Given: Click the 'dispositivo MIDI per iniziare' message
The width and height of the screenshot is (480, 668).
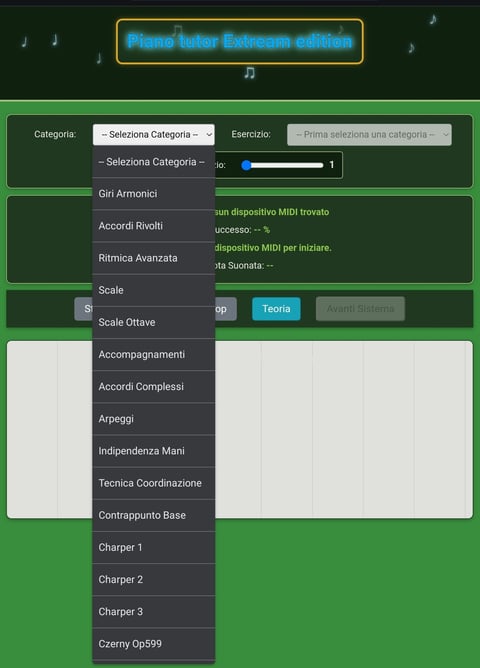Looking at the screenshot, I should 273,248.
